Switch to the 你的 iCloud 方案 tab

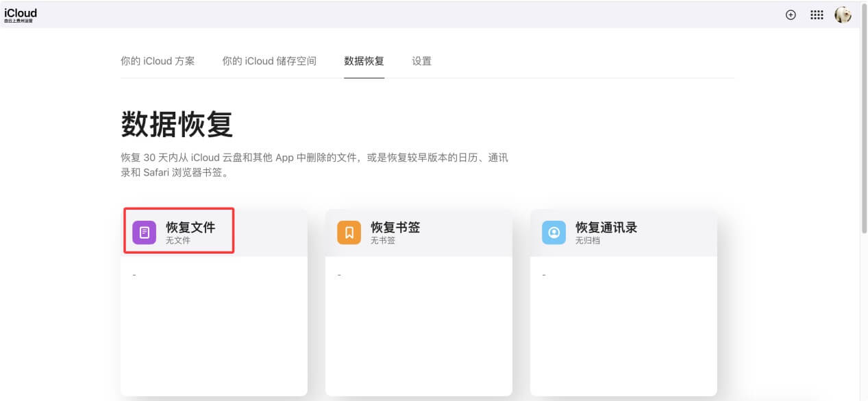point(157,61)
